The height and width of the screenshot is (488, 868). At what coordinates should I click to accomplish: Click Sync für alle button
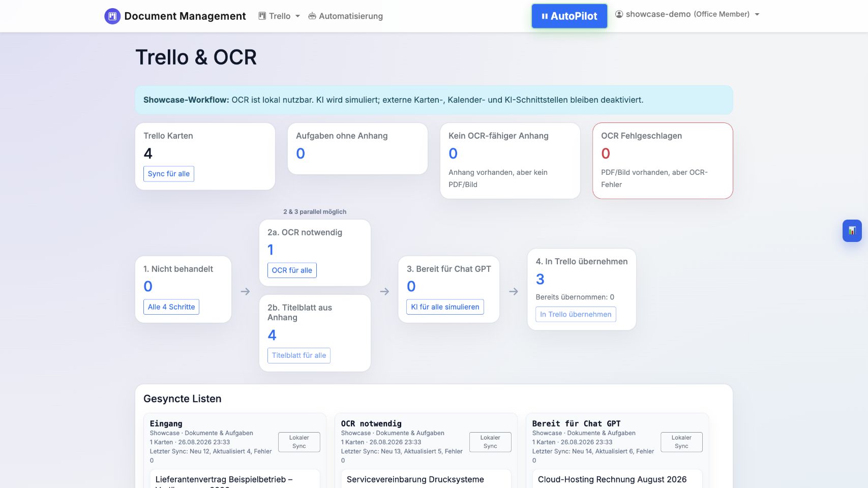pos(169,174)
